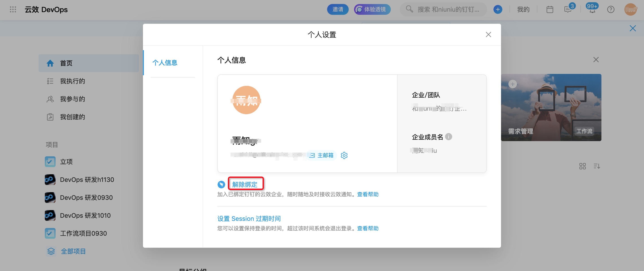Click the 解除绑定 link

click(x=245, y=184)
